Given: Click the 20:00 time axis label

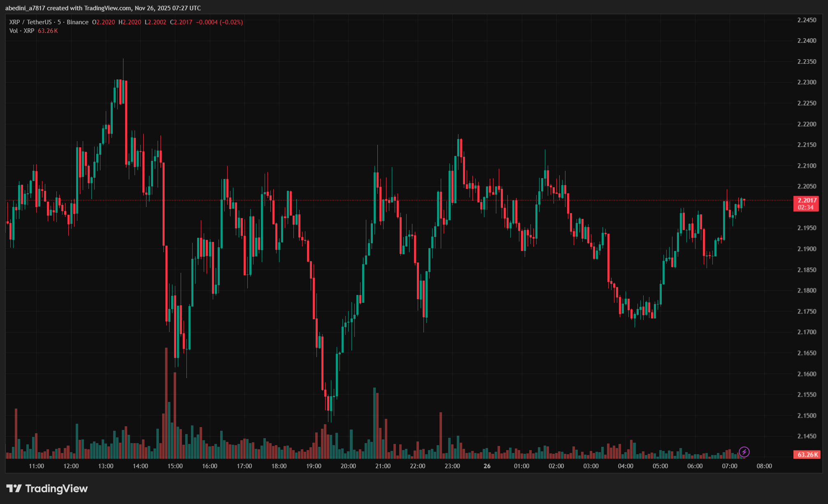Looking at the screenshot, I should pyautogui.click(x=348, y=466).
